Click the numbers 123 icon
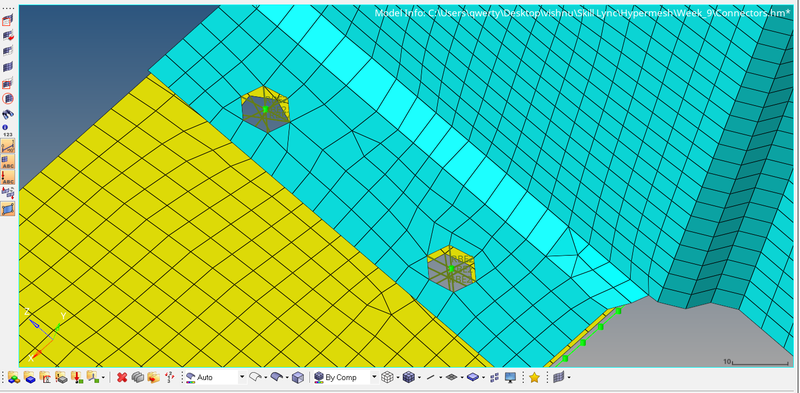The height and width of the screenshot is (393, 800). (8, 130)
